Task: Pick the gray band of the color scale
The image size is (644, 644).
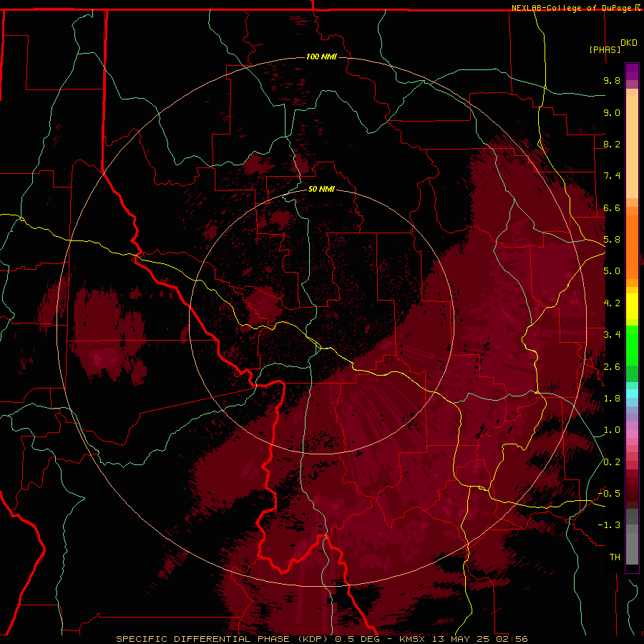Action: 632,536
